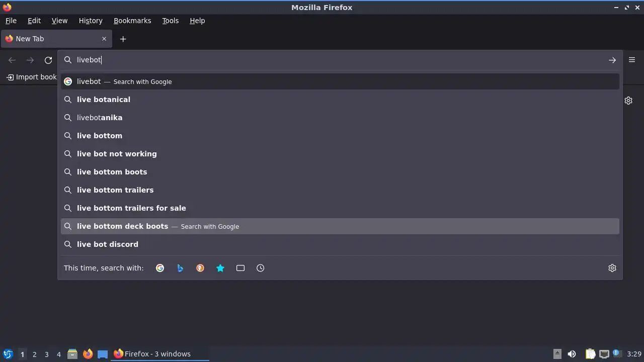Image resolution: width=644 pixels, height=362 pixels.
Task: Reload the current page
Action: pyautogui.click(x=48, y=60)
